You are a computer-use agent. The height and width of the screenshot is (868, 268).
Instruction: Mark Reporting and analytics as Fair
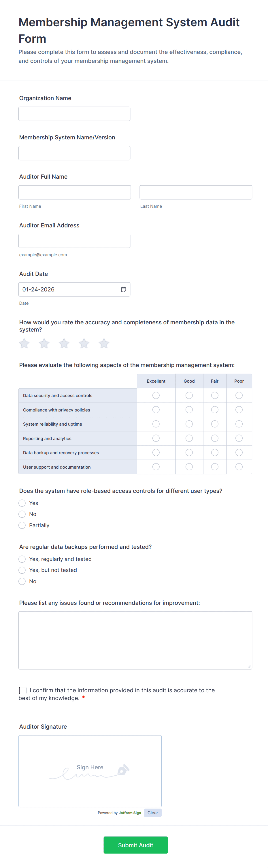(214, 438)
